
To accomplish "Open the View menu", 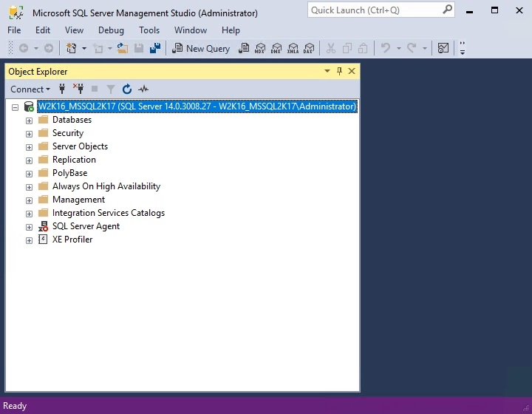I will (x=75, y=30).
